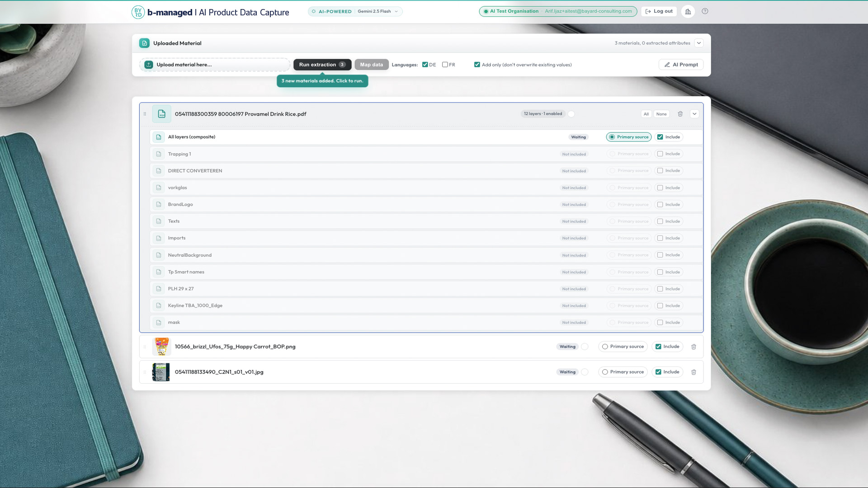Screen dimensions: 868x488
Task: Collapse the Uploaded Material panel chevron
Action: [699, 43]
